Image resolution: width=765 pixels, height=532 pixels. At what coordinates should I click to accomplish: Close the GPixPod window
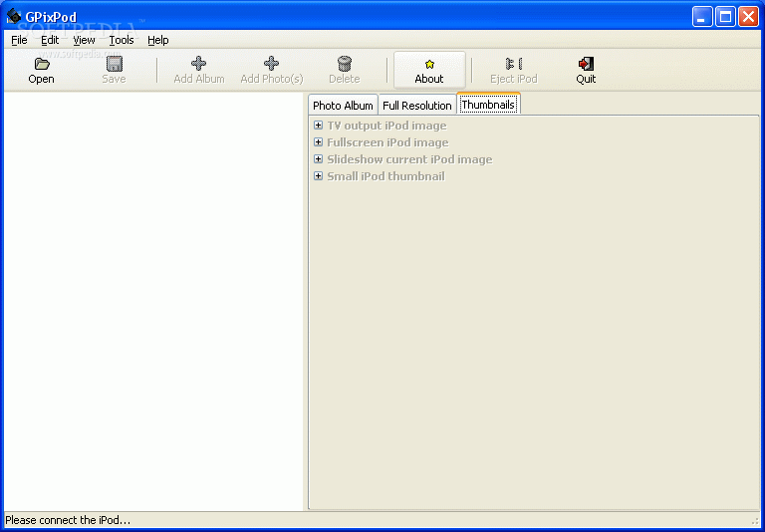tap(748, 17)
